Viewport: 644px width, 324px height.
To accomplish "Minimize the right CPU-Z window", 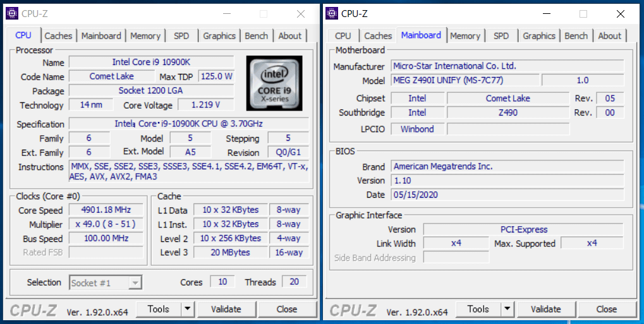I will click(x=546, y=14).
